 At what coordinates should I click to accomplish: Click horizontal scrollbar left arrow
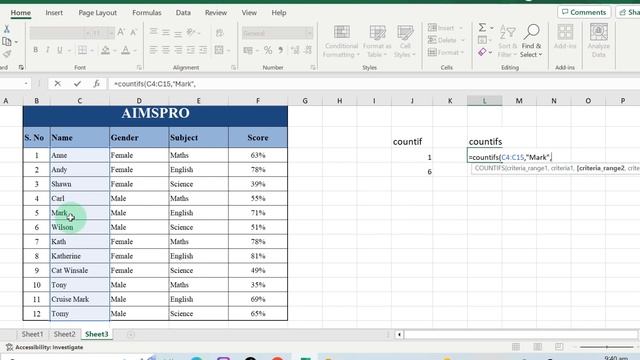coord(399,335)
